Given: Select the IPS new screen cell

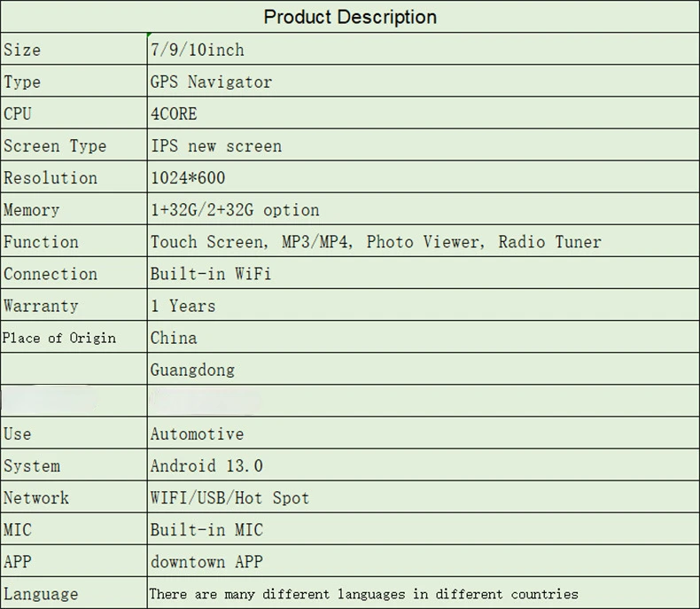Looking at the screenshot, I should (x=423, y=145).
